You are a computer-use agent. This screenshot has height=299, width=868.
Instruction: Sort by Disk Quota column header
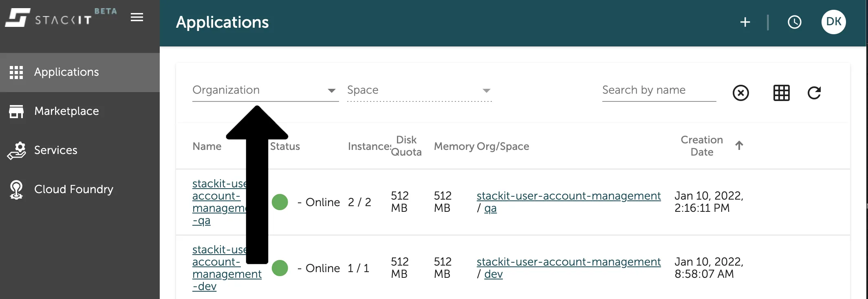406,146
